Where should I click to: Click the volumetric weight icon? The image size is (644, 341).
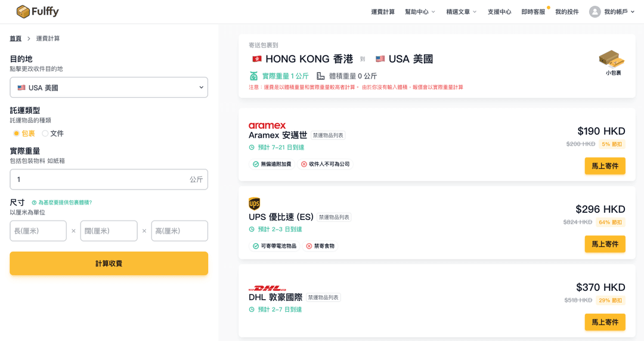pos(321,76)
